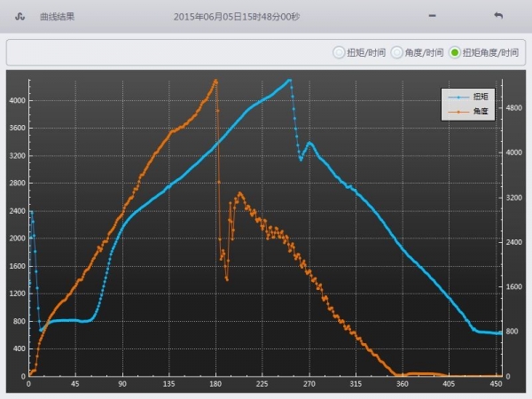The height and width of the screenshot is (399, 532).
Task: Click the peak of the blue torque curve
Action: tap(289, 80)
